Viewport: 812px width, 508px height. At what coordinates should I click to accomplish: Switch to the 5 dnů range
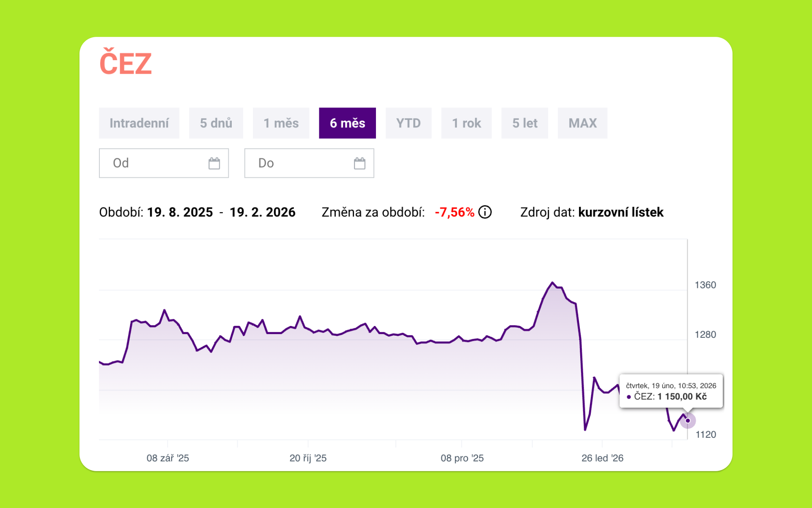216,123
